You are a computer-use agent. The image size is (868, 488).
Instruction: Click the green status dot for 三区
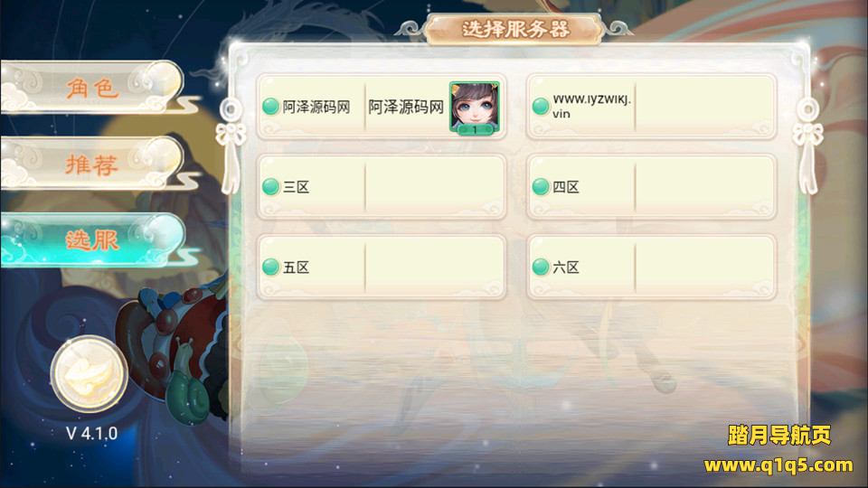click(270, 187)
